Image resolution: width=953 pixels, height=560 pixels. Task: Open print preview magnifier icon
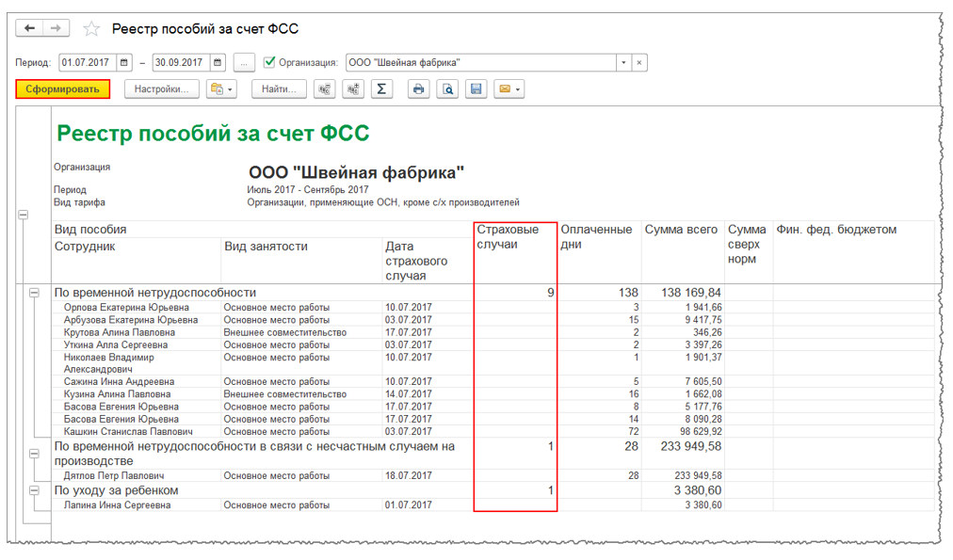[x=447, y=89]
